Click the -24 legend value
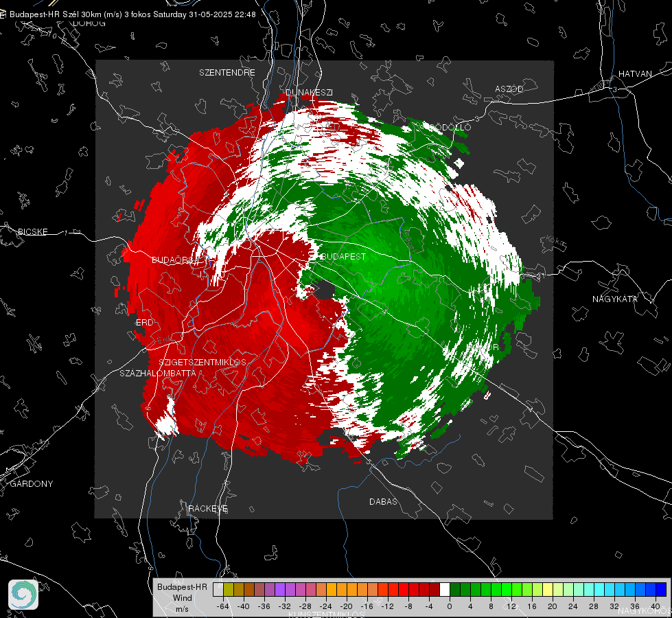Image resolution: width=672 pixels, height=618 pixels. point(326,606)
